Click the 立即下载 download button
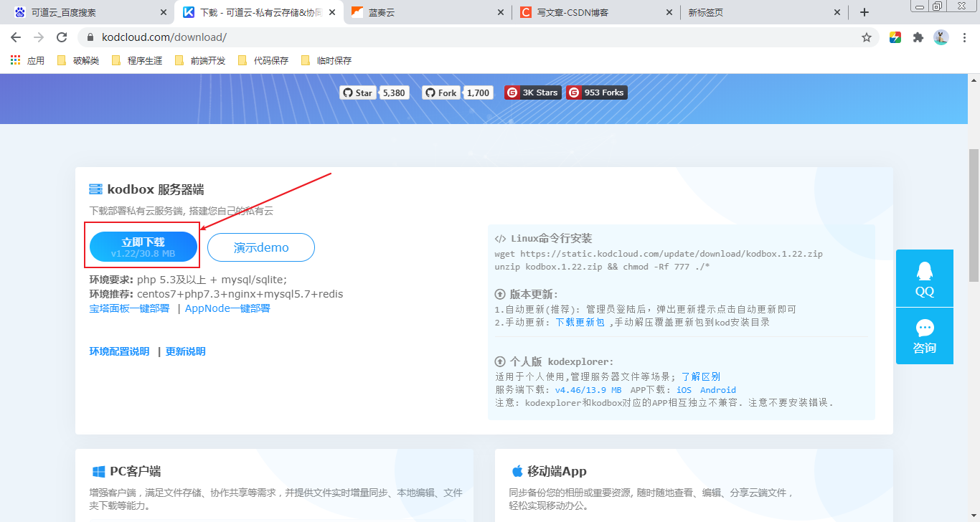The width and height of the screenshot is (980, 522). click(143, 247)
